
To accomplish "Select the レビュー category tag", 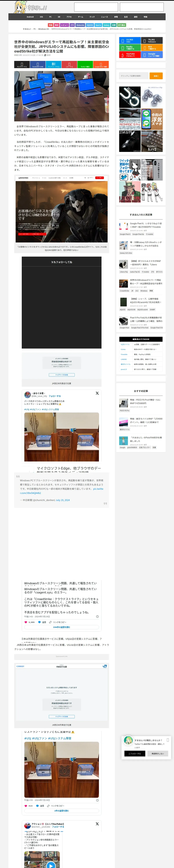I will [x=65, y=25].
